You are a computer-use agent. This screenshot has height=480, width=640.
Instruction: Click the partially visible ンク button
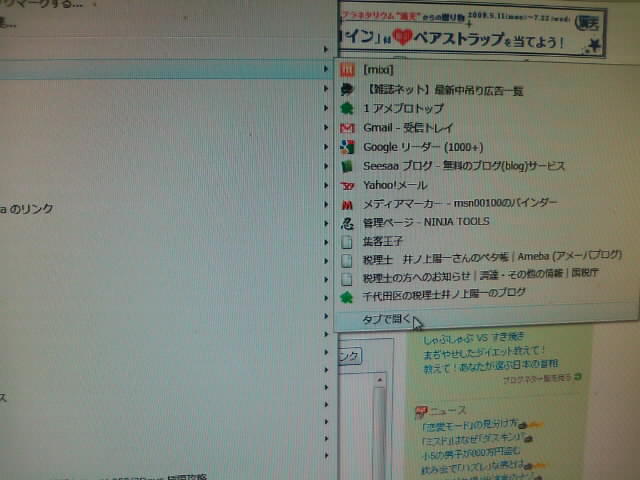tap(350, 356)
